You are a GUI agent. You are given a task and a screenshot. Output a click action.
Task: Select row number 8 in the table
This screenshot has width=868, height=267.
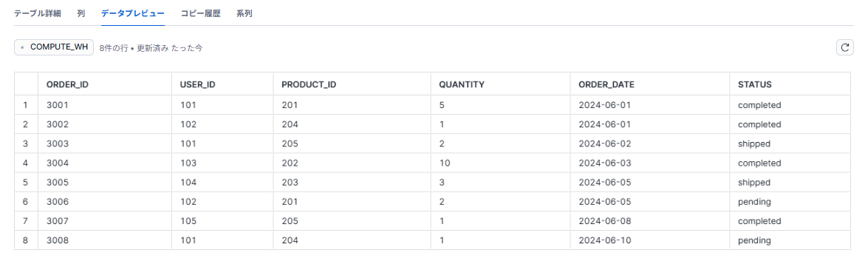[26, 240]
